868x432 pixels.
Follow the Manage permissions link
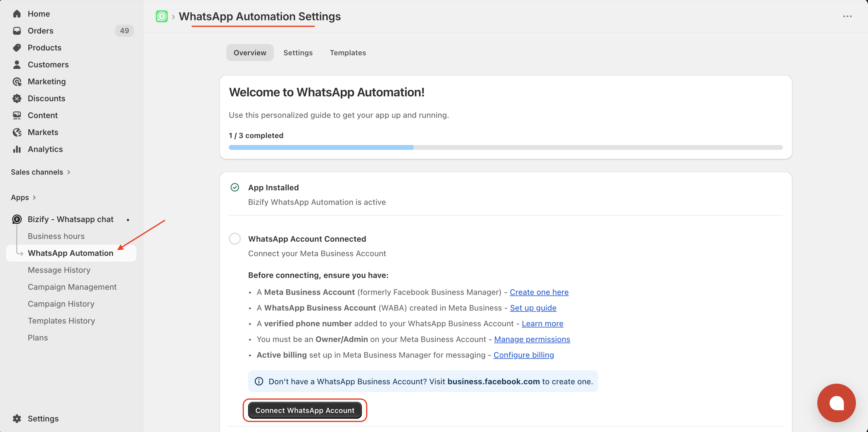pos(532,339)
